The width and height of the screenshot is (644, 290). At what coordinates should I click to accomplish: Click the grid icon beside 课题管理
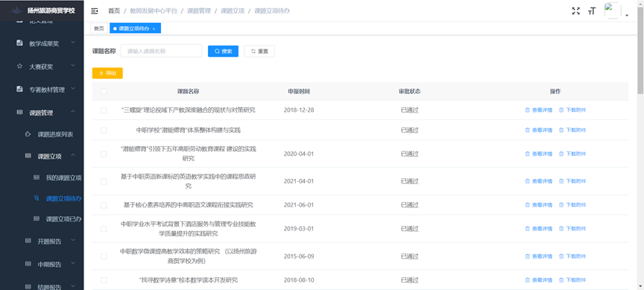[x=19, y=112]
